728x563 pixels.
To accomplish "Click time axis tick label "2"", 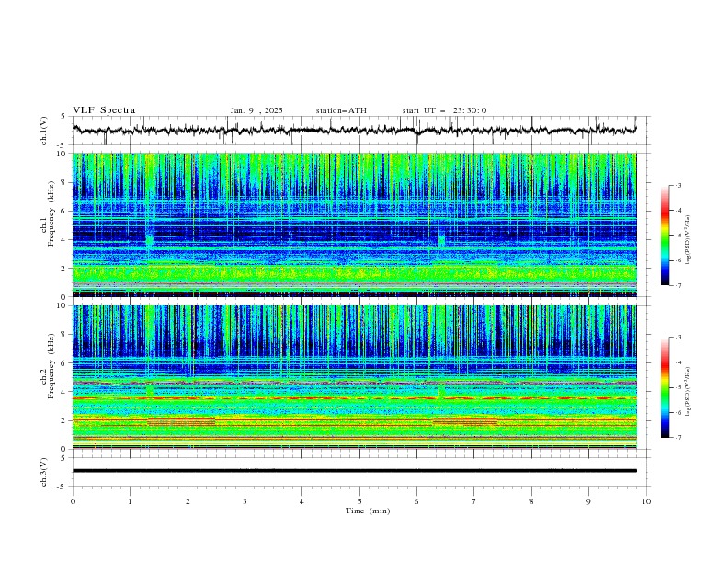I will 188,501.
